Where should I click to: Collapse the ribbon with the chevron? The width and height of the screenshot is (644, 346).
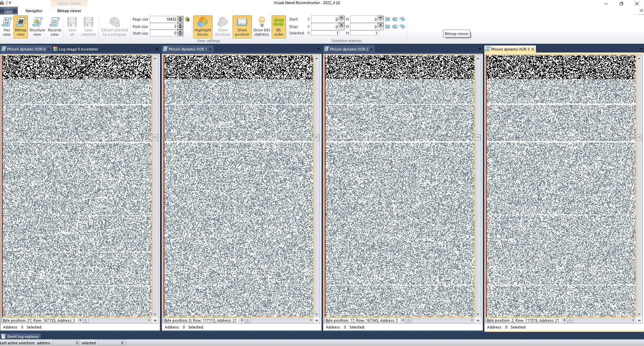tap(641, 11)
